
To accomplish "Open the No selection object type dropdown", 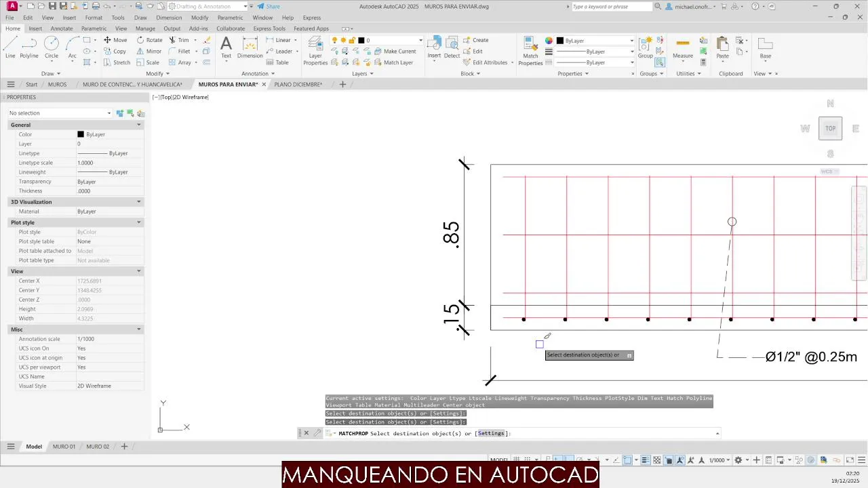I will tap(60, 113).
